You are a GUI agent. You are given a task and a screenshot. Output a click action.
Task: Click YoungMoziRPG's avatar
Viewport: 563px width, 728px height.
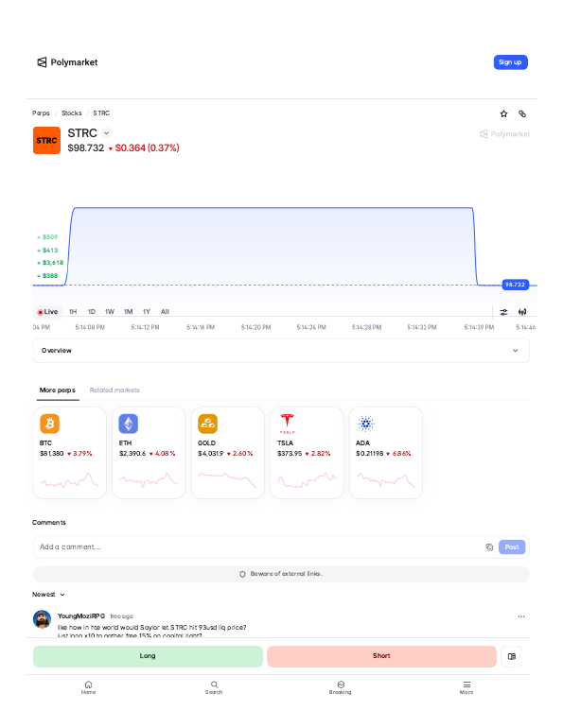[x=42, y=619]
